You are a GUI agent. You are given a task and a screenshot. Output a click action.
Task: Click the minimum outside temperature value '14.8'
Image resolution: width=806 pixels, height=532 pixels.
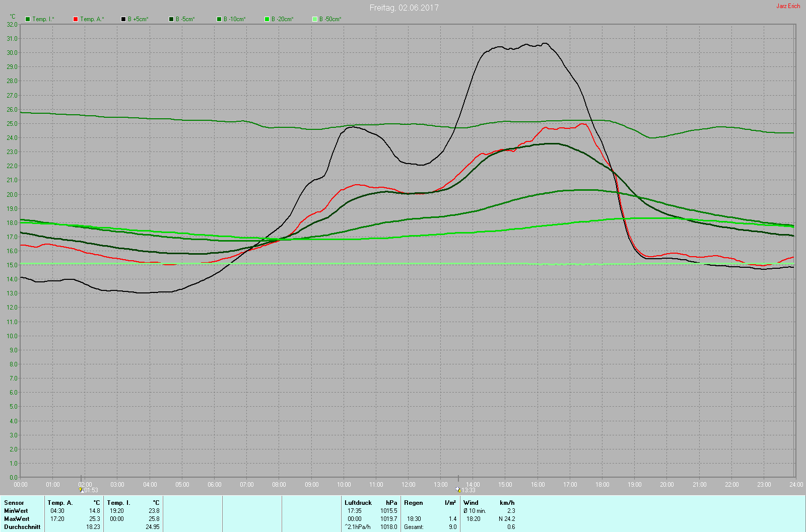(x=95, y=511)
